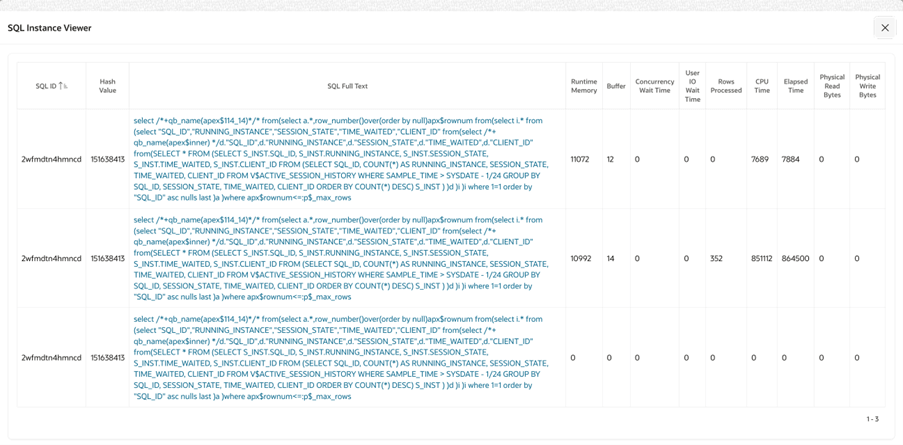Click the Buffer column header
903x445 pixels.
616,86
